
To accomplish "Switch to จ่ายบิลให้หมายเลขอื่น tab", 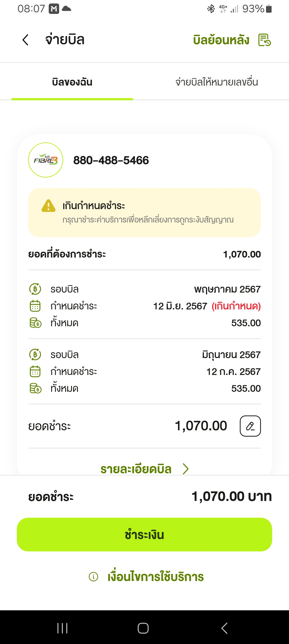I will tap(216, 82).
